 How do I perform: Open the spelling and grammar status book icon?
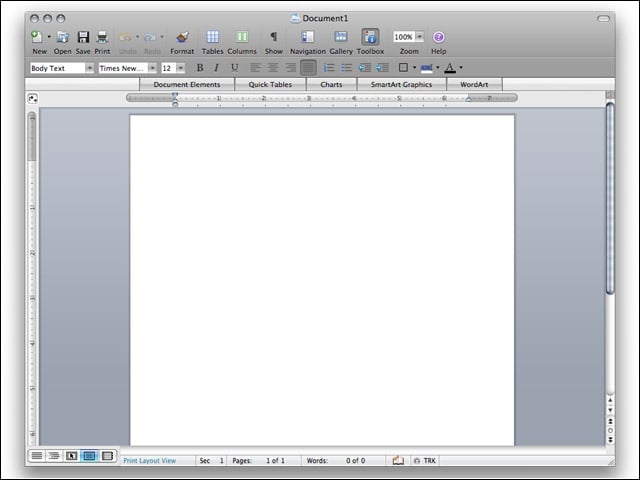click(398, 460)
